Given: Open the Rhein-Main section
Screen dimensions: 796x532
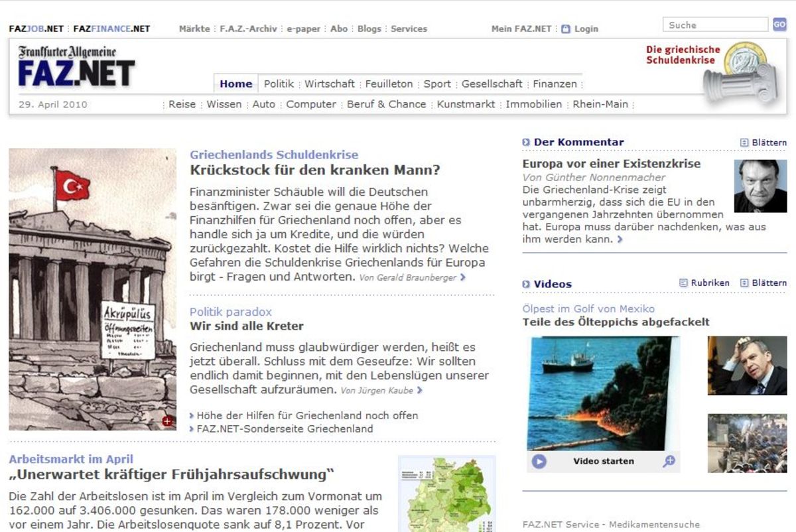Looking at the screenshot, I should (600, 104).
